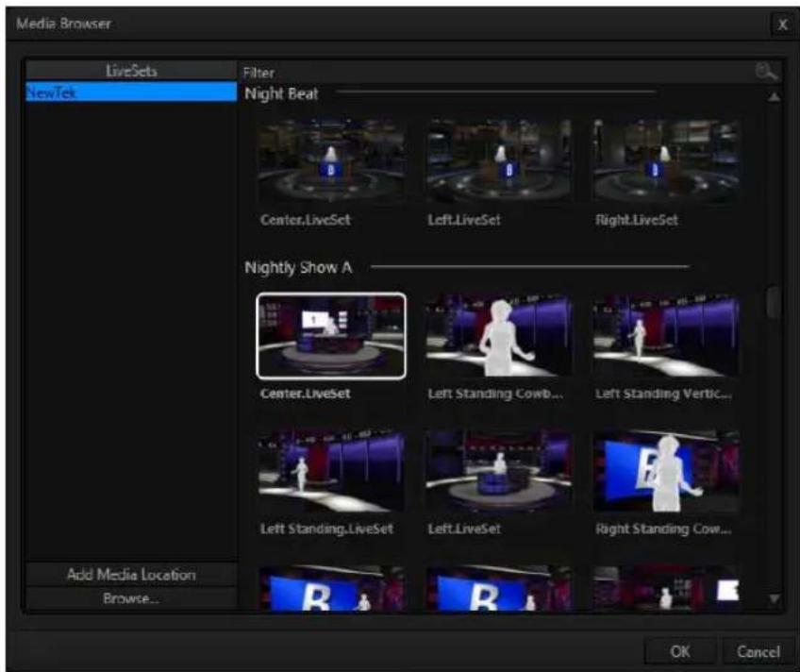Select Left Standing Cowb... thumbnail
The image size is (800, 672).
pos(499,336)
